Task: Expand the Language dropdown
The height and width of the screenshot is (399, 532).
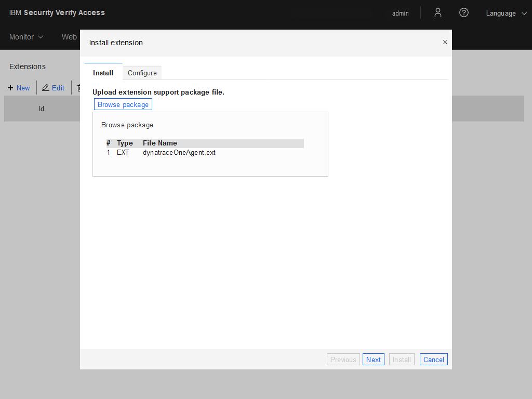Action: (506, 13)
